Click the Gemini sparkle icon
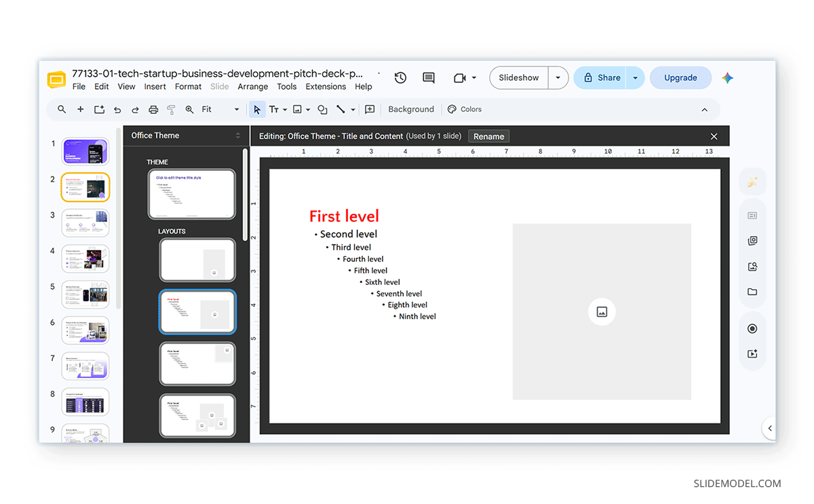Image resolution: width=814 pixels, height=504 pixels. click(x=728, y=78)
